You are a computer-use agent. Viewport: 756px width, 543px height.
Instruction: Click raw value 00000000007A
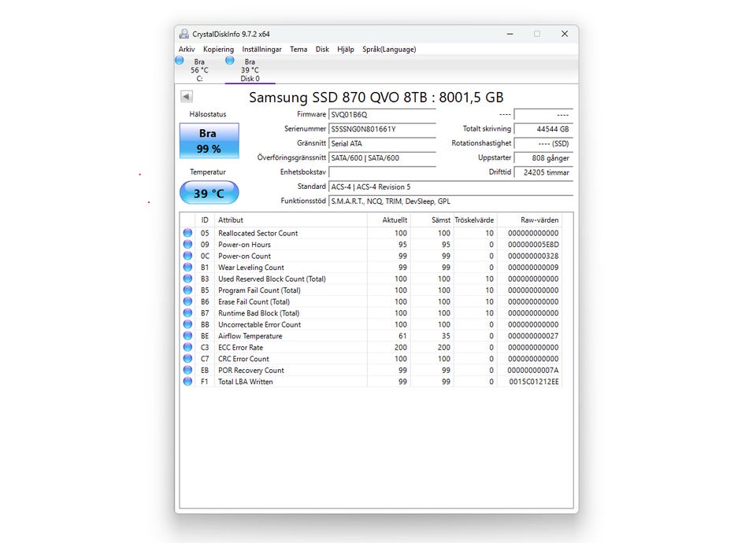pos(533,371)
